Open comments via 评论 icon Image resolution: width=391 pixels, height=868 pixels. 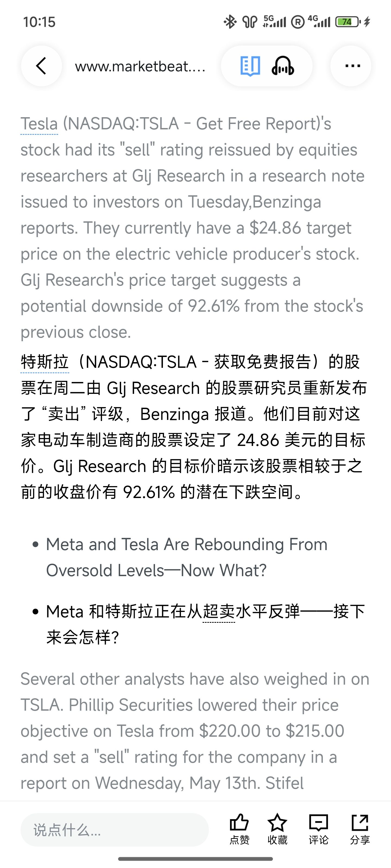(319, 829)
